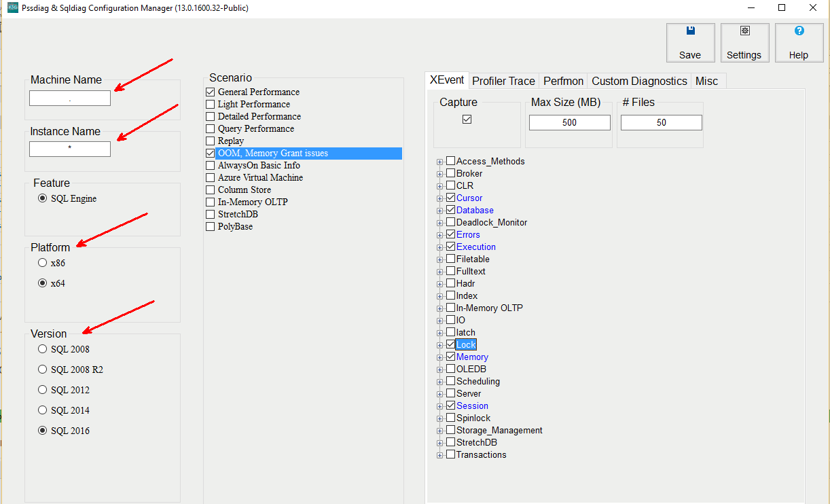Enable the Light Performance scenario
The image size is (830, 504).
click(210, 104)
